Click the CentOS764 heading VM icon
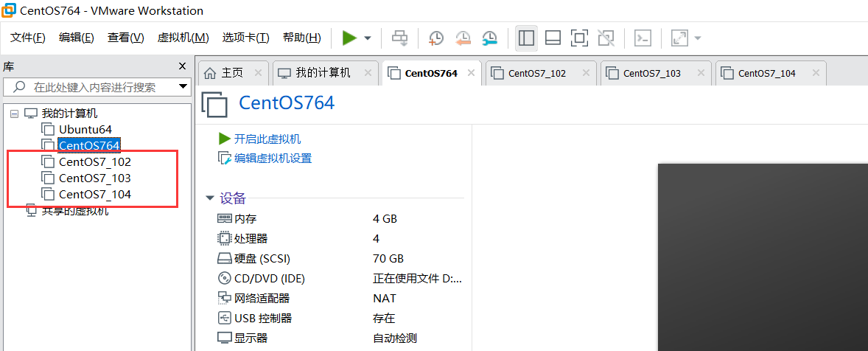 (214, 104)
